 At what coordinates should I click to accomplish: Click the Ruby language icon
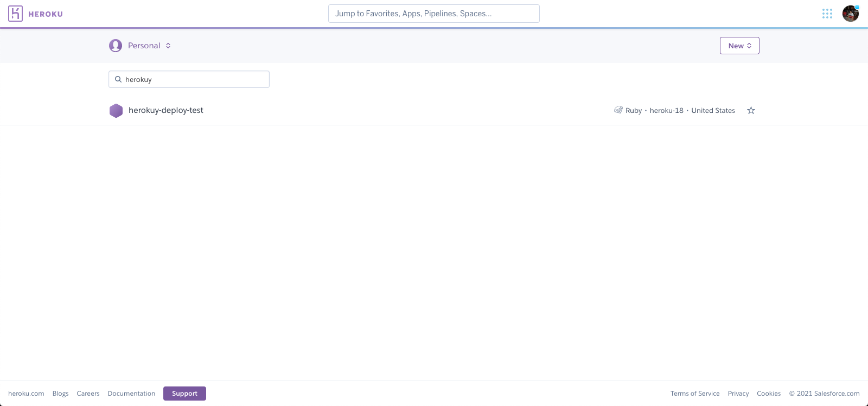click(x=618, y=110)
